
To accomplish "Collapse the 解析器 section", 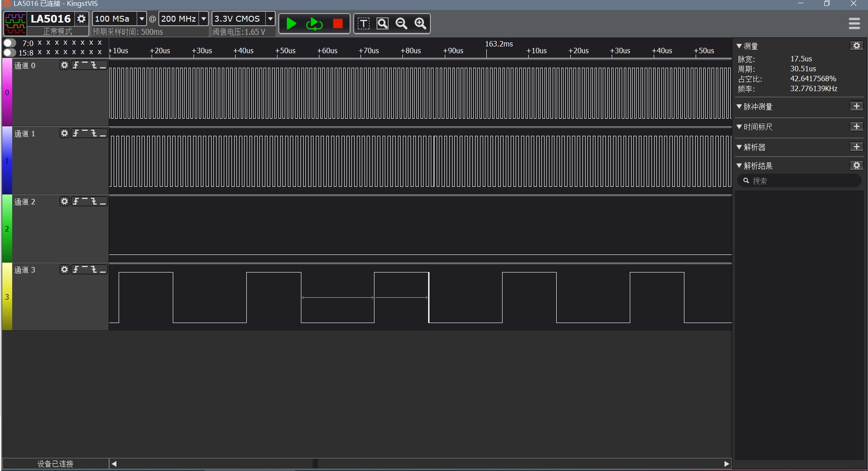I will click(x=739, y=147).
